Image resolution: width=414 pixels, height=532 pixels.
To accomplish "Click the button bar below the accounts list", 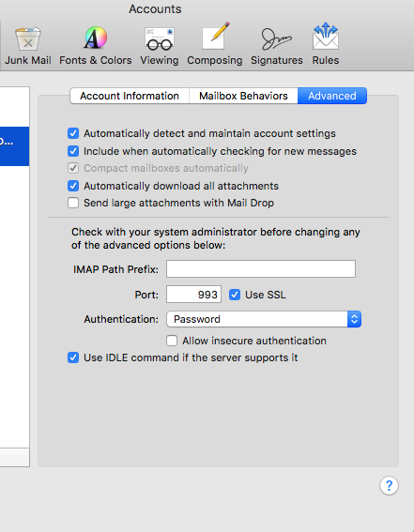I will [x=14, y=457].
